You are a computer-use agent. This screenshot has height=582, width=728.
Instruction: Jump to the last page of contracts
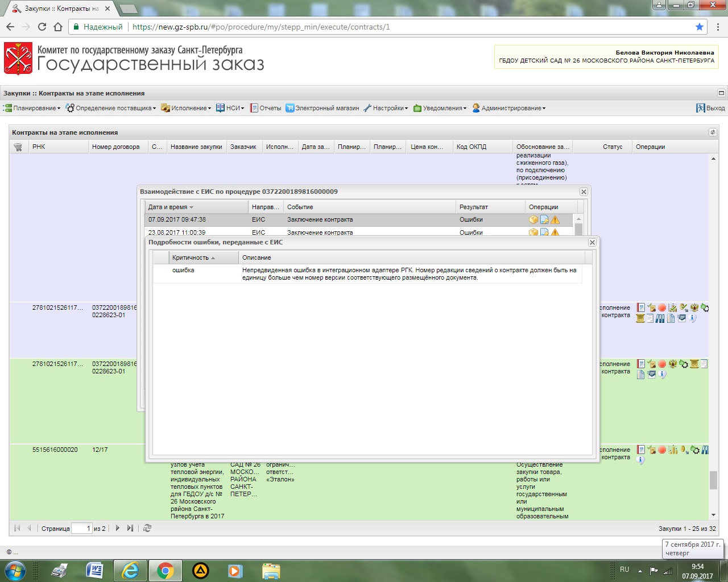click(x=130, y=528)
